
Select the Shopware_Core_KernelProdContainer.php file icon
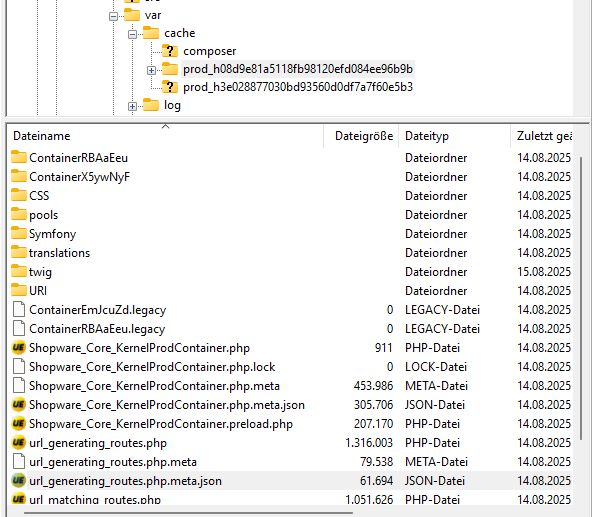18,348
